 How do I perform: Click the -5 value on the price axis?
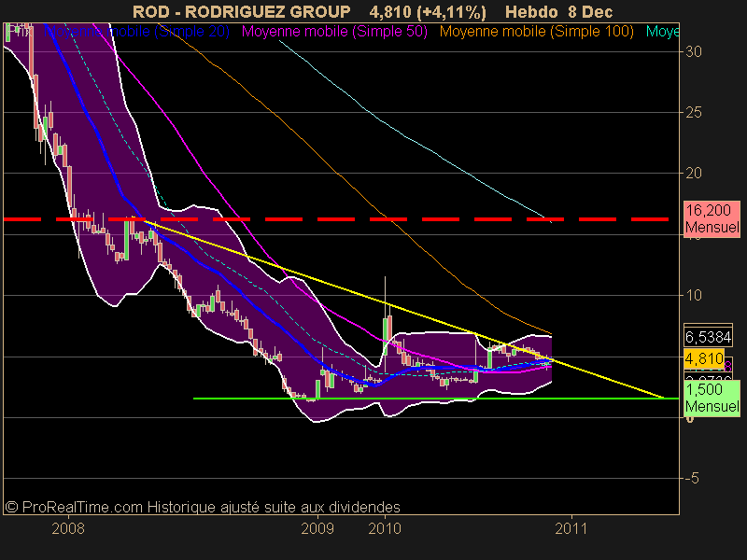tap(692, 478)
